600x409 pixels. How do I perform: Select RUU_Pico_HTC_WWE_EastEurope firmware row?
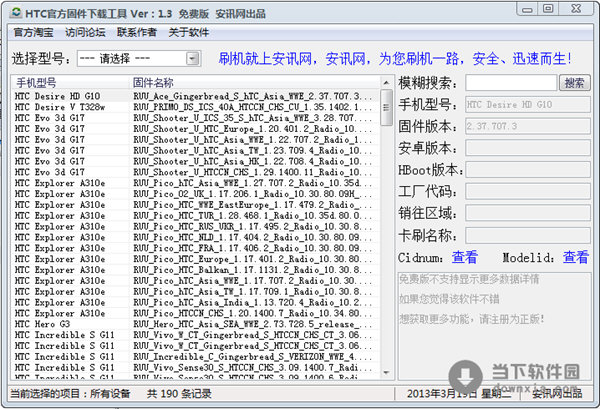(195, 205)
